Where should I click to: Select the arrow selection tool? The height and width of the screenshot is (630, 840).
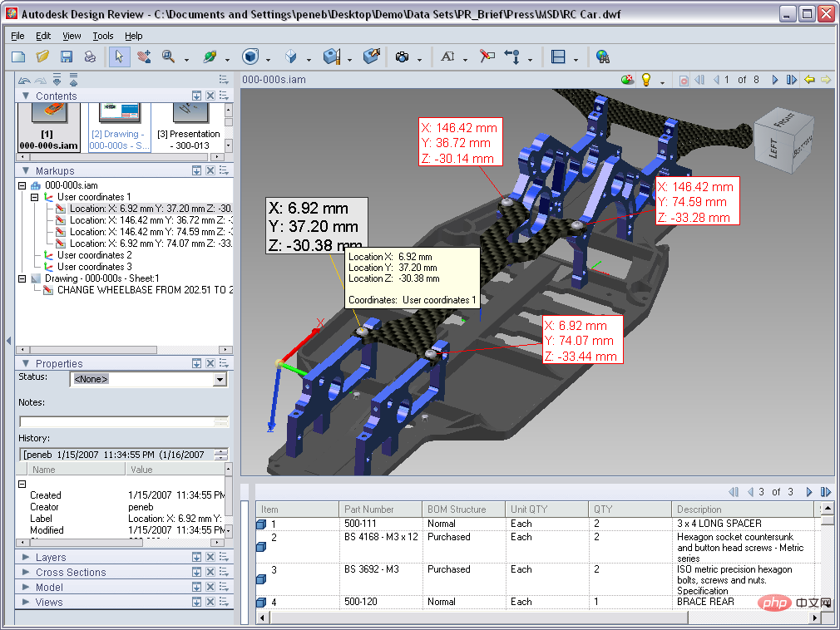point(121,57)
